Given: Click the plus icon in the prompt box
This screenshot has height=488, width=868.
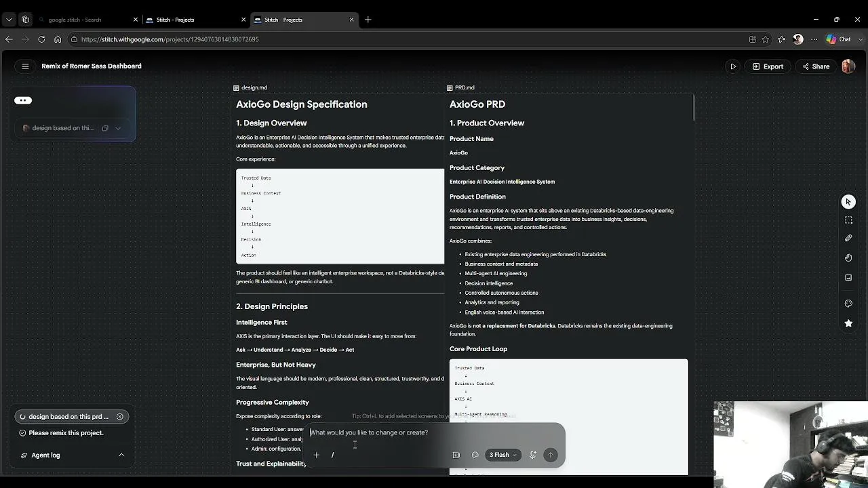Looking at the screenshot, I should click(316, 455).
